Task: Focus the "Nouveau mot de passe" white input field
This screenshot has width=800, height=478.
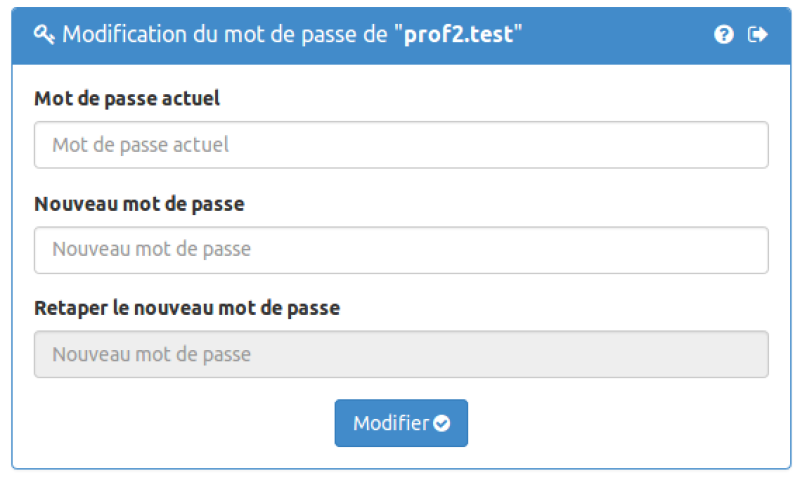Action: pyautogui.click(x=401, y=250)
